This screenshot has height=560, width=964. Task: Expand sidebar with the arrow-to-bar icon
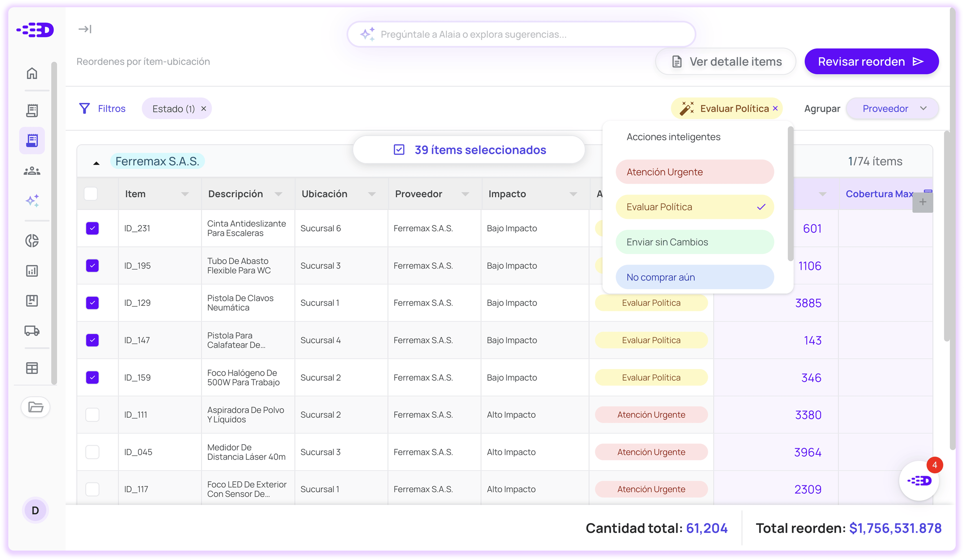[84, 29]
